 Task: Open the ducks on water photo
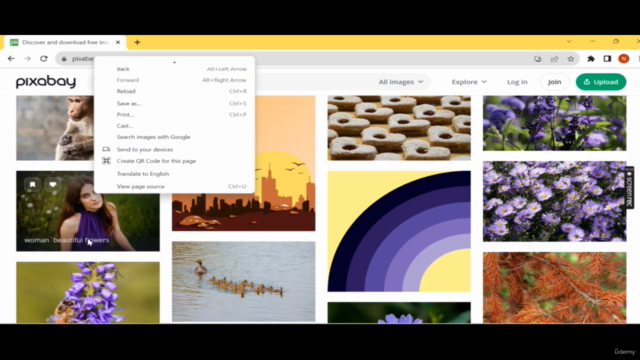(243, 282)
